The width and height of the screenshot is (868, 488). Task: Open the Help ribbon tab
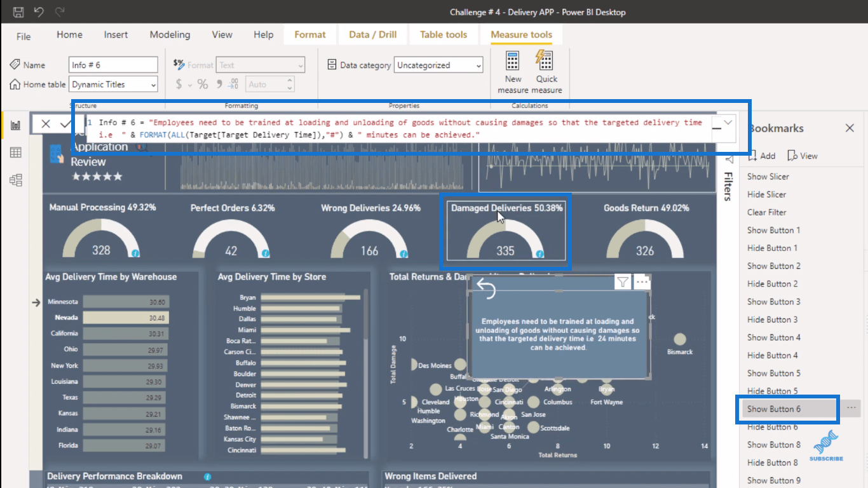pos(263,35)
